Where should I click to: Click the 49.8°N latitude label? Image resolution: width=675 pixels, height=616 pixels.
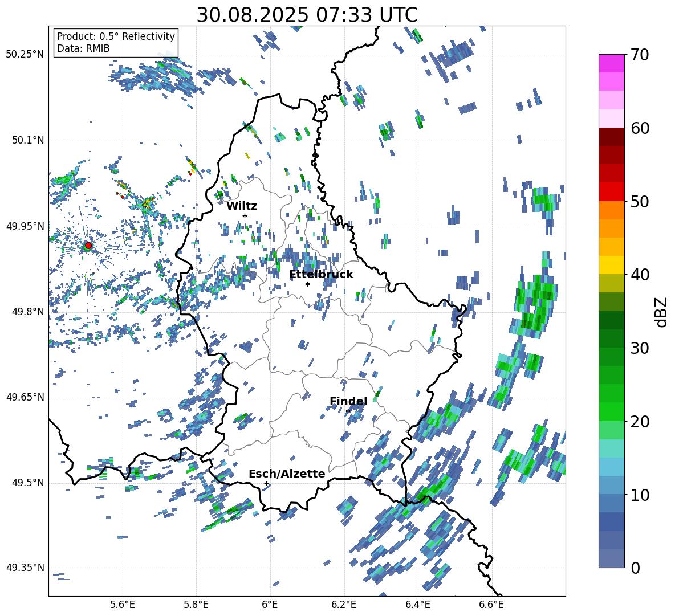point(27,311)
